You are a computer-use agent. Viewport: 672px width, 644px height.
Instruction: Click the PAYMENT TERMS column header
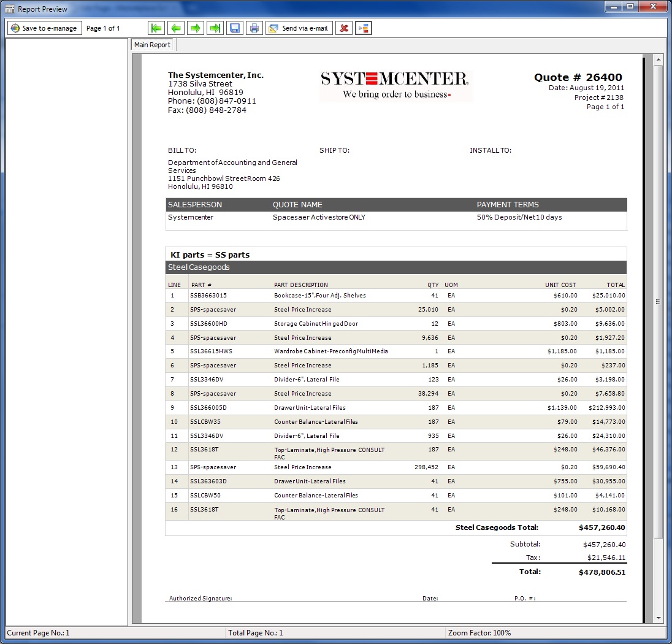(x=508, y=205)
